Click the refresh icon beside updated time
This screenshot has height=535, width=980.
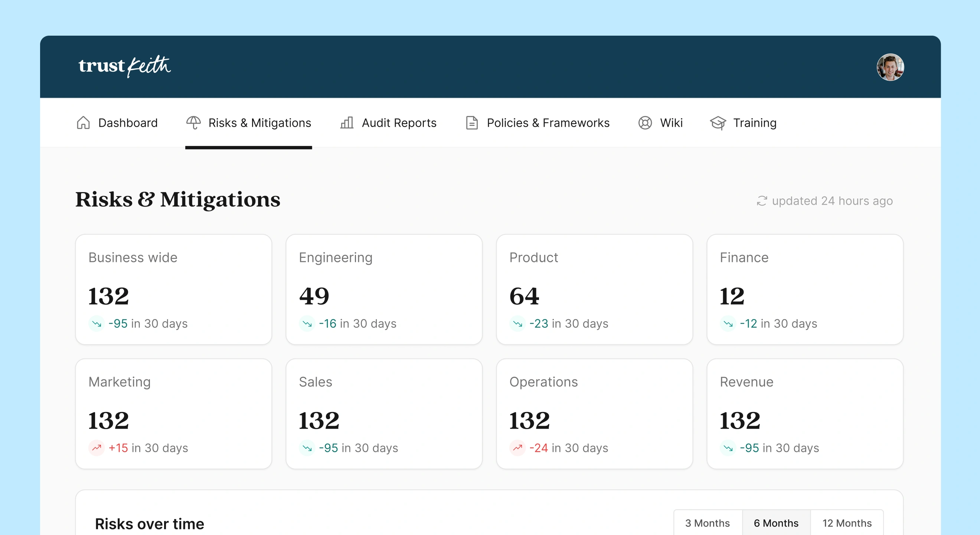point(762,201)
